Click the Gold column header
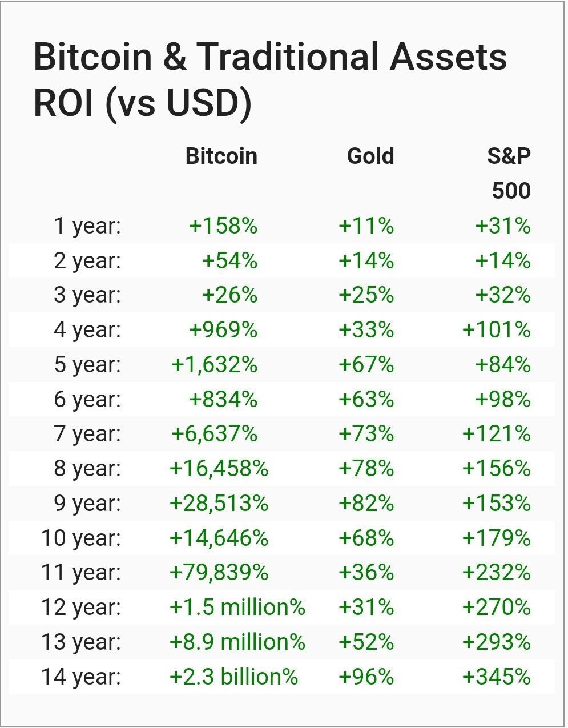The width and height of the screenshot is (568, 728). pyautogui.click(x=370, y=156)
